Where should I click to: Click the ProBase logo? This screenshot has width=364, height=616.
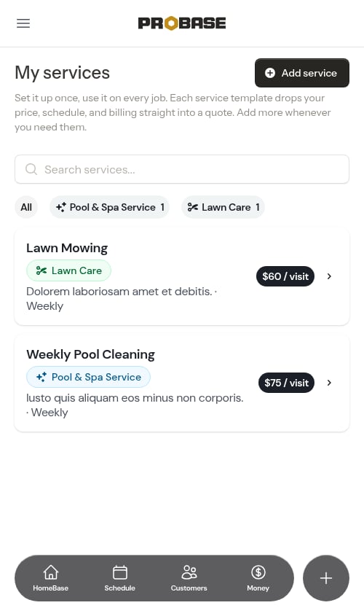pos(181,23)
